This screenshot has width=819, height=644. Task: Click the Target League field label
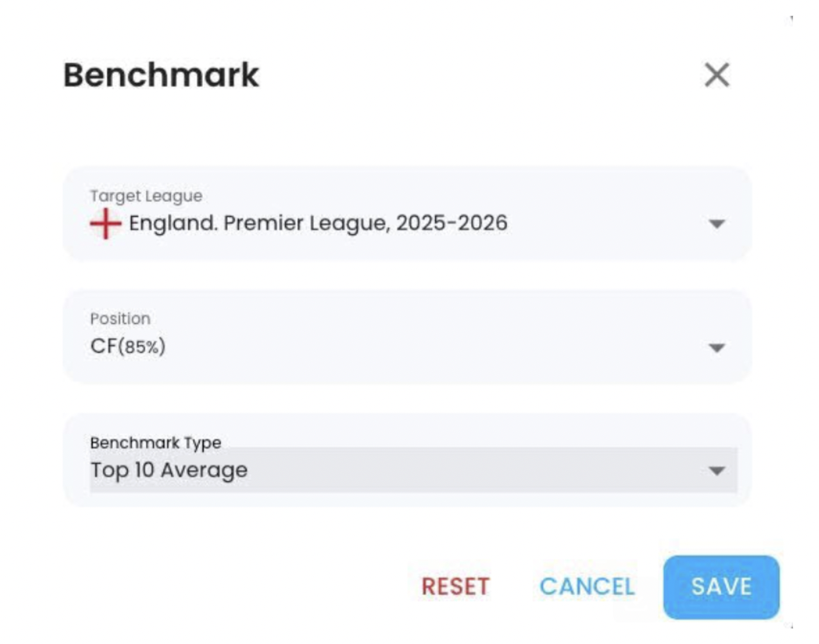pos(146,196)
